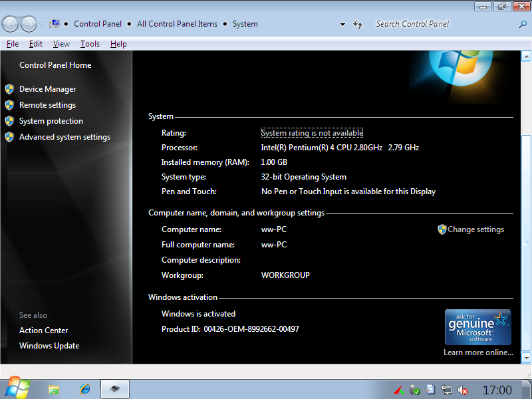
Task: Click 'System rating is not available' link
Action: 312,133
